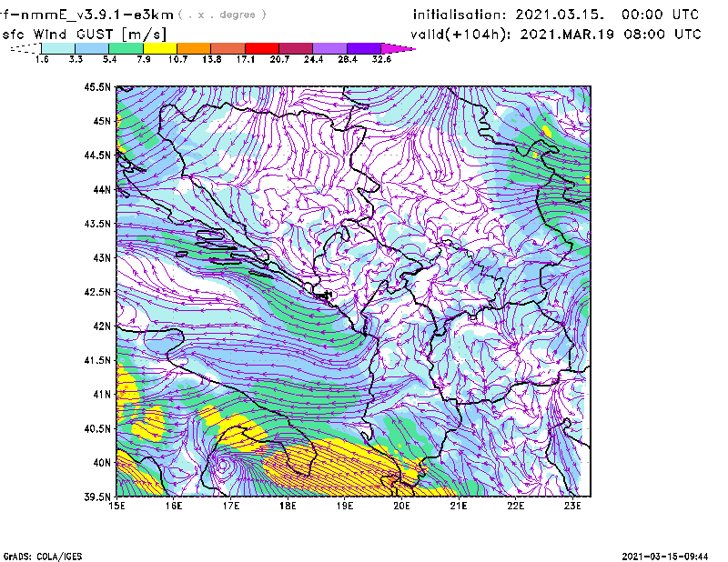Click the '41.5N' latitude label
The width and height of the screenshot is (728, 562).
[x=97, y=360]
